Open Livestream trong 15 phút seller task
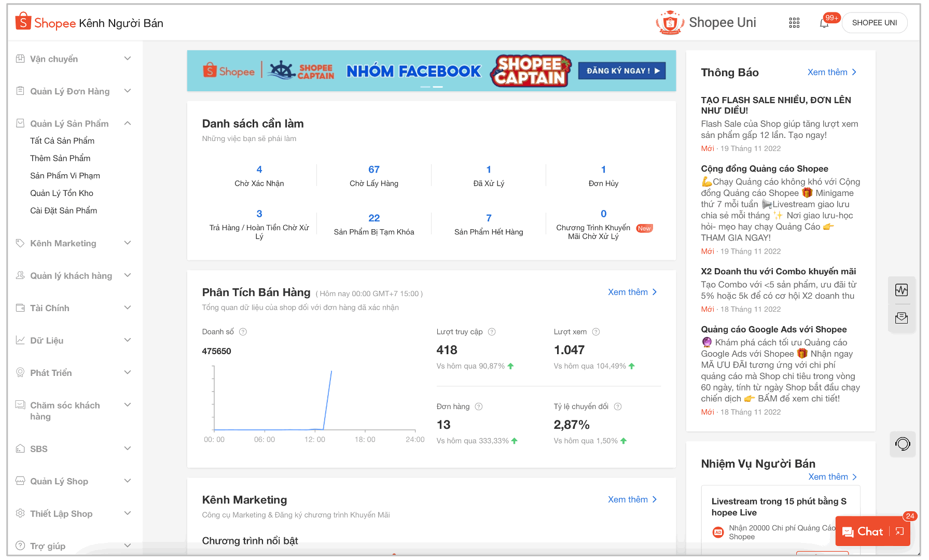 pos(779,507)
